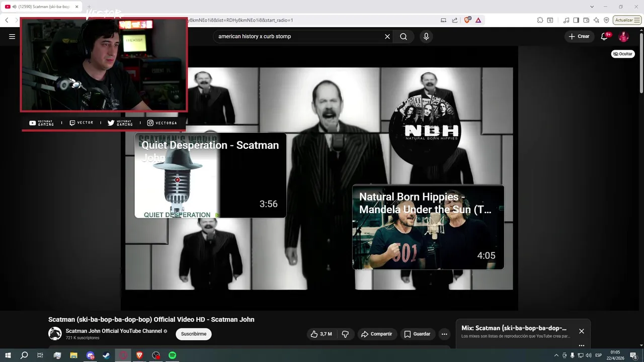Open File Explorer from the taskbar
This screenshot has width=644, height=362.
[x=73, y=355]
